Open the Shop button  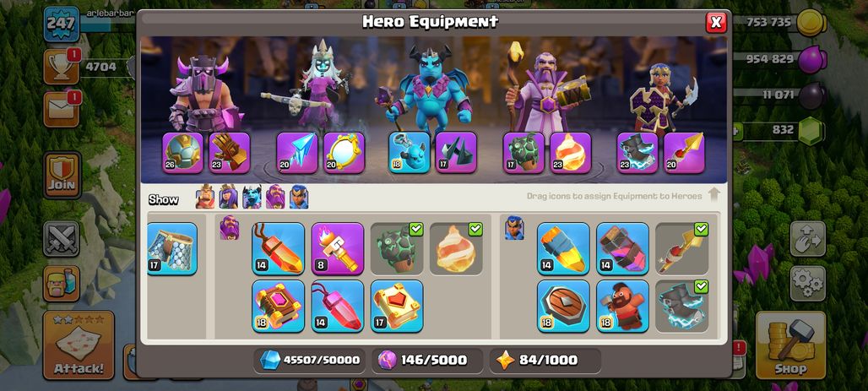[790, 345]
